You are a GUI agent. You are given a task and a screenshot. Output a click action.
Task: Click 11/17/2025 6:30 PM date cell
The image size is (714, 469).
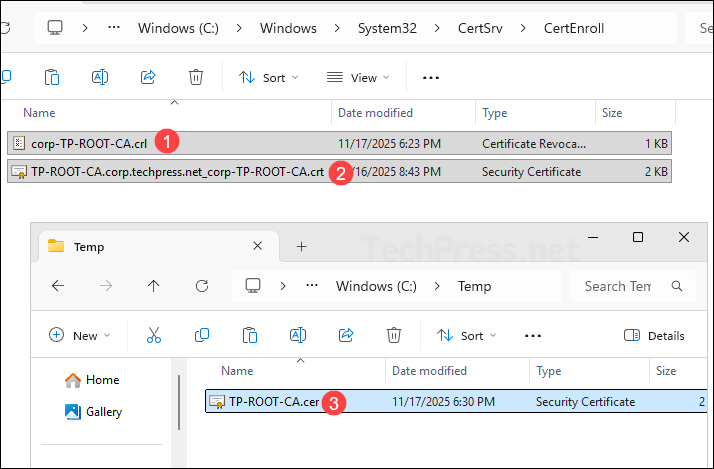click(x=443, y=402)
